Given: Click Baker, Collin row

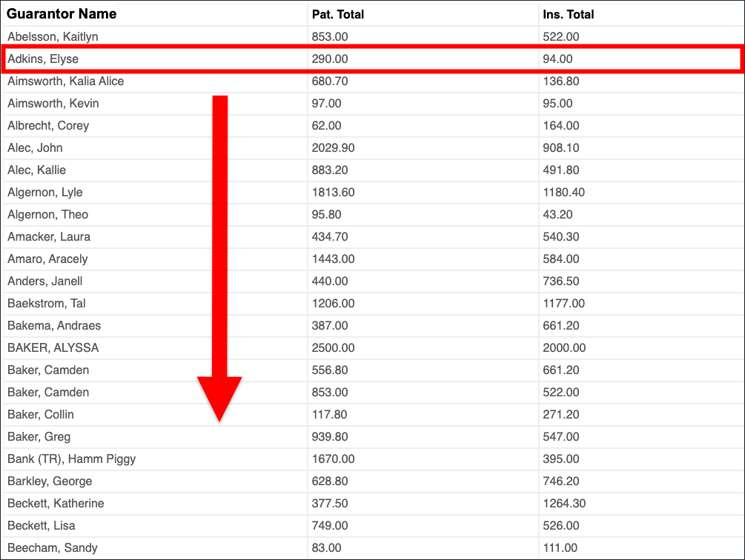Looking at the screenshot, I should click(372, 414).
